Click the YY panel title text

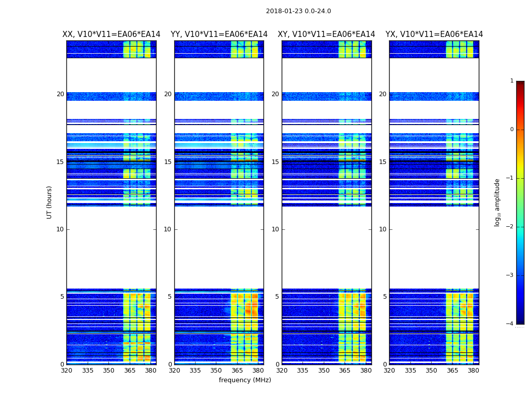(219, 34)
